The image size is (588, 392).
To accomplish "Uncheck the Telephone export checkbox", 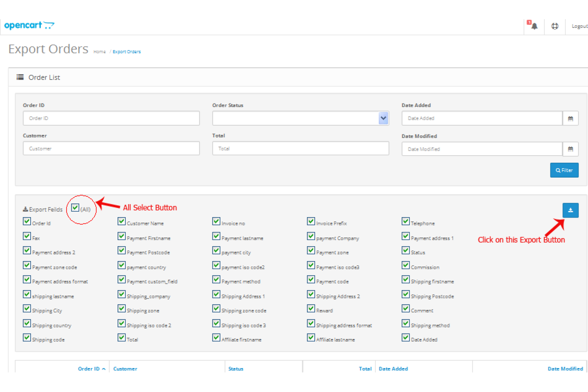I will (x=406, y=221).
